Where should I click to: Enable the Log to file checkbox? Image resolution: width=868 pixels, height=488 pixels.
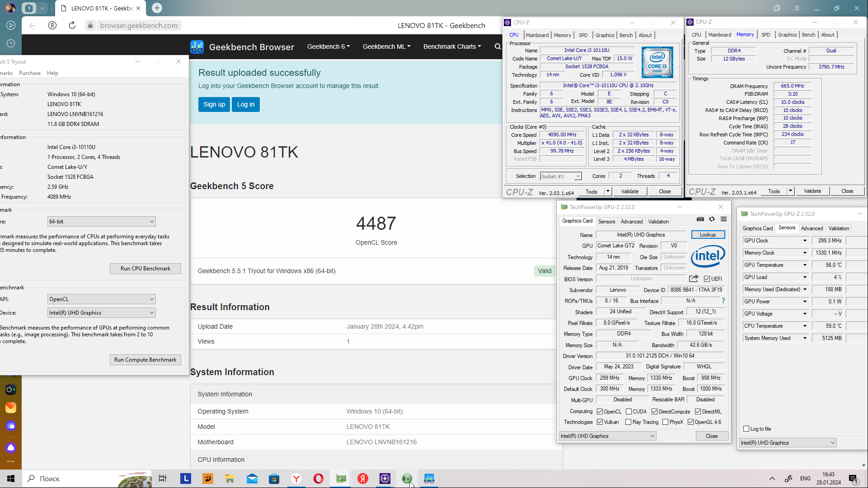click(x=746, y=429)
